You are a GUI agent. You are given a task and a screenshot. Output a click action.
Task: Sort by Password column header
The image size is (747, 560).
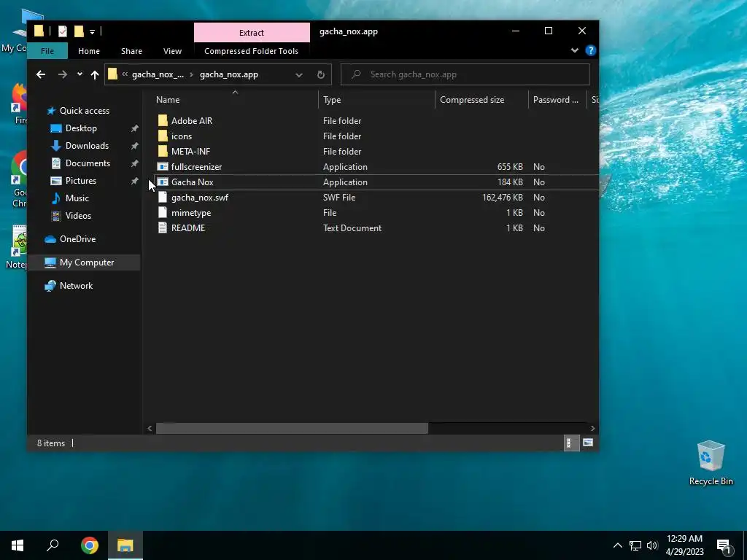557,99
